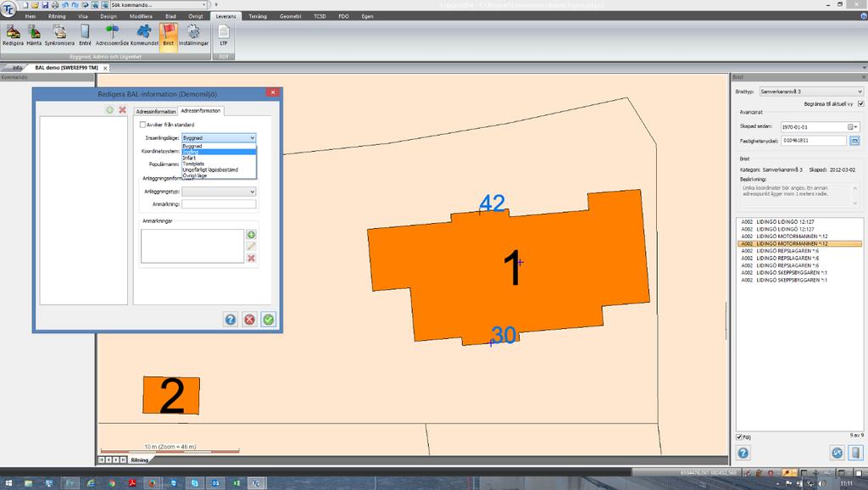Screen dimensions: 868x490
Task: Click the door icon in Brist panel
Action: pos(856,453)
